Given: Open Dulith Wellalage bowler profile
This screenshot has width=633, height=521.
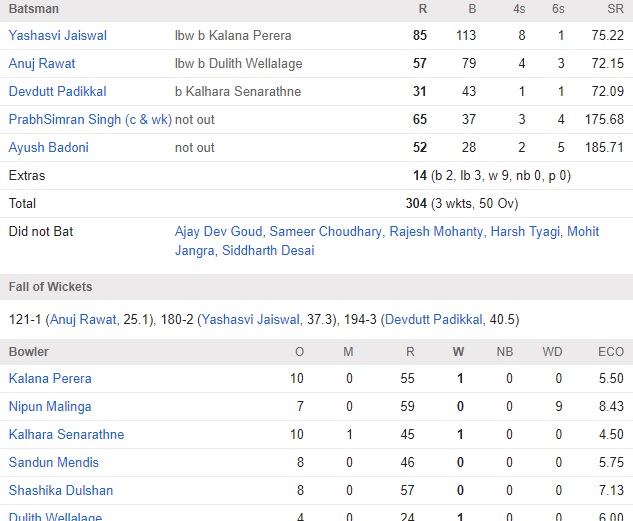Looking at the screenshot, I should (x=55, y=516).
